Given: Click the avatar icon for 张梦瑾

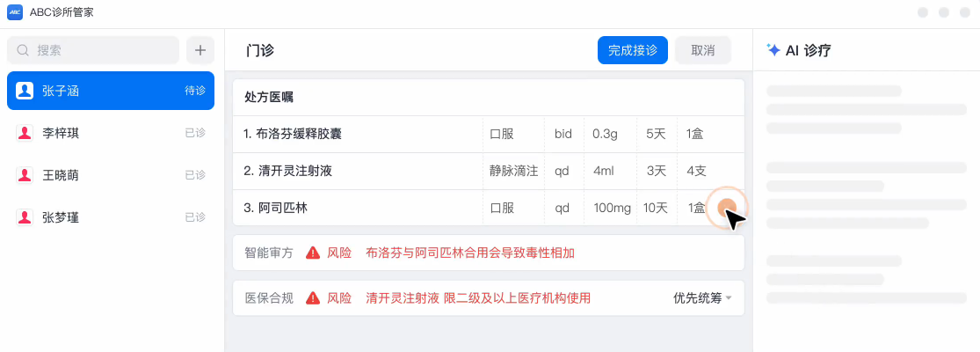Looking at the screenshot, I should [x=25, y=217].
